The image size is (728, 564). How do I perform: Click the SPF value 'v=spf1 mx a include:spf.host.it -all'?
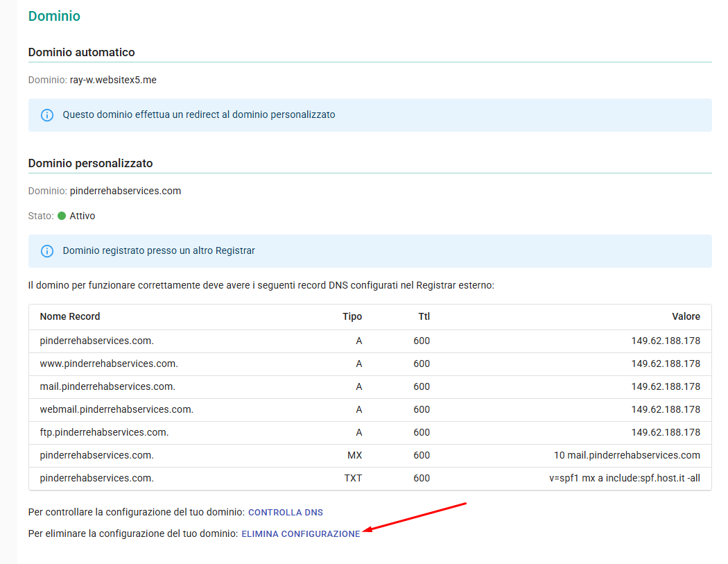[x=624, y=478]
